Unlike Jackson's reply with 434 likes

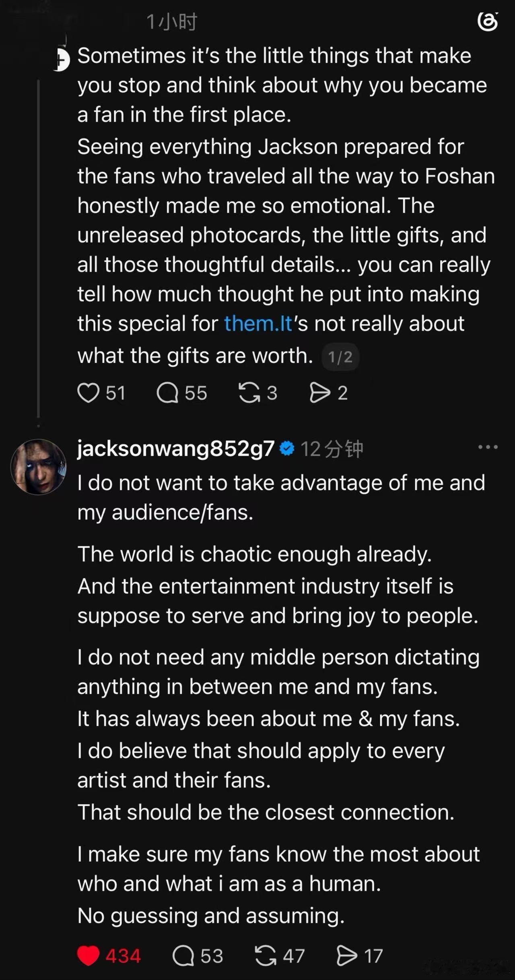point(88,955)
